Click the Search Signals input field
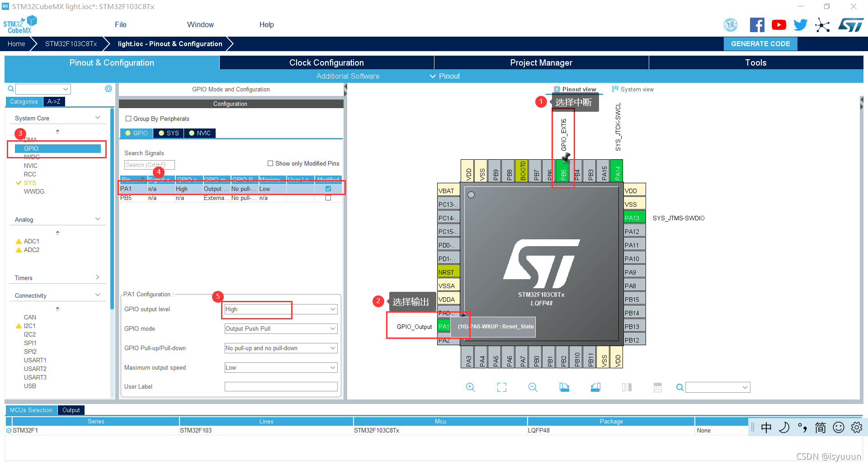868x466 pixels. coord(150,165)
